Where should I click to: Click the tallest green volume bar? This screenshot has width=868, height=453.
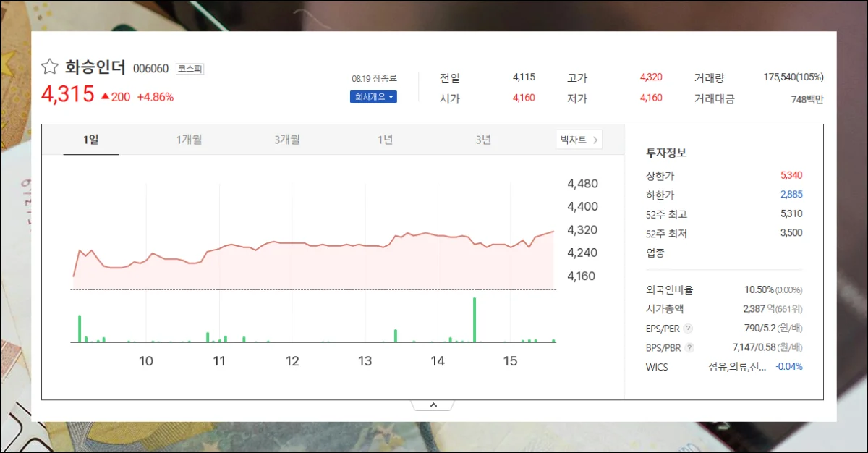pos(475,319)
